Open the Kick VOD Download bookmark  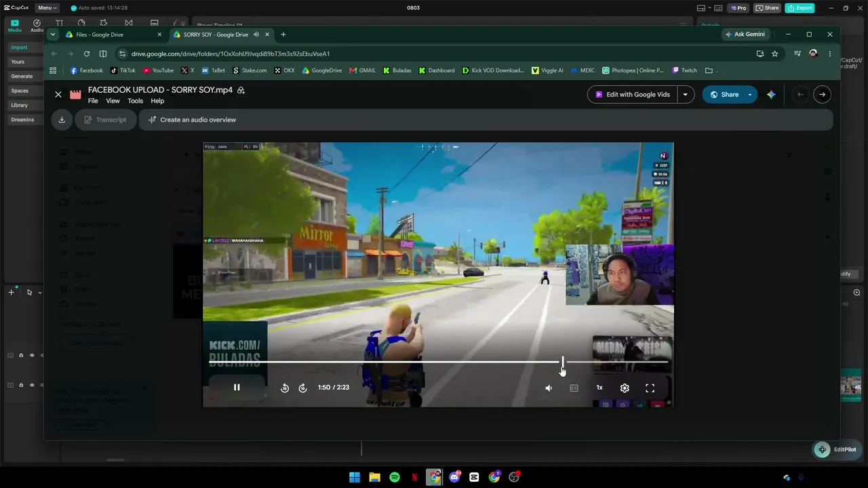(493, 70)
